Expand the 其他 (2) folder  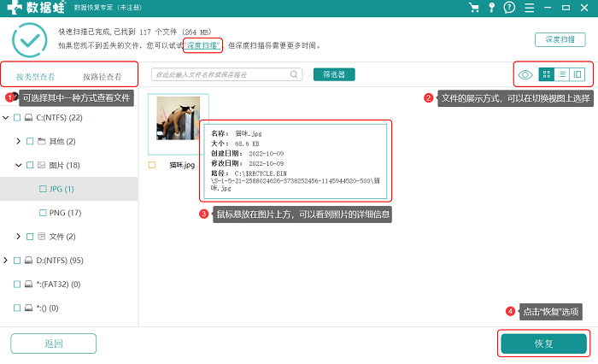click(x=18, y=141)
